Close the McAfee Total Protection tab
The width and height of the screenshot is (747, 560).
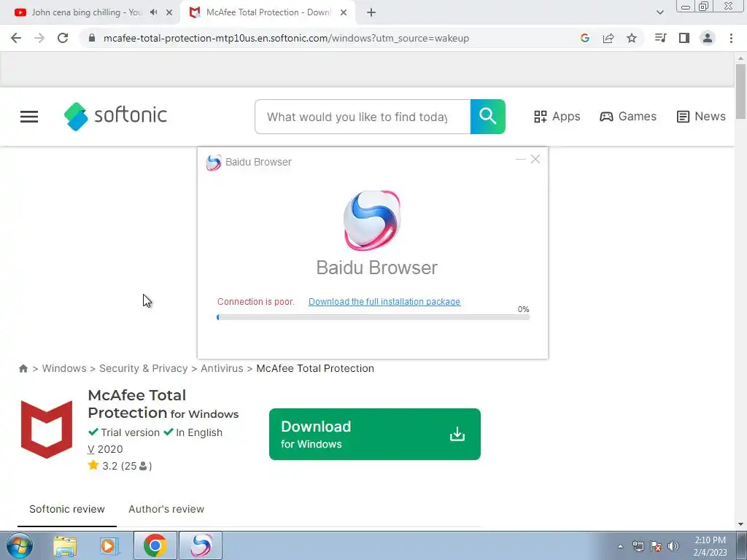click(x=344, y=13)
